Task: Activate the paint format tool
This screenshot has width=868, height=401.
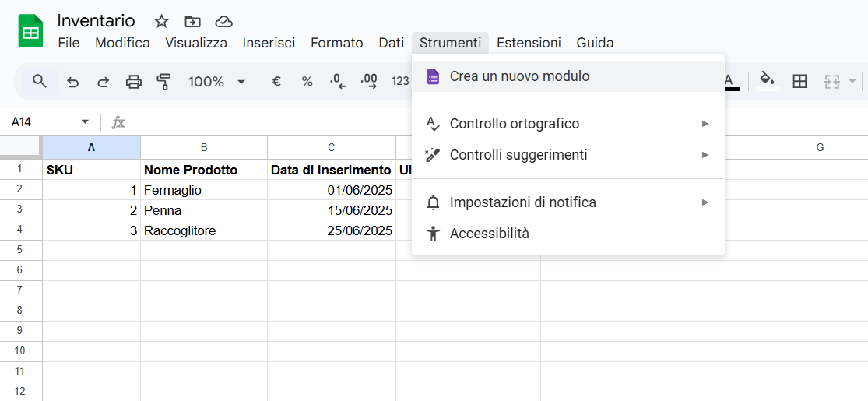Action: pyautogui.click(x=163, y=82)
